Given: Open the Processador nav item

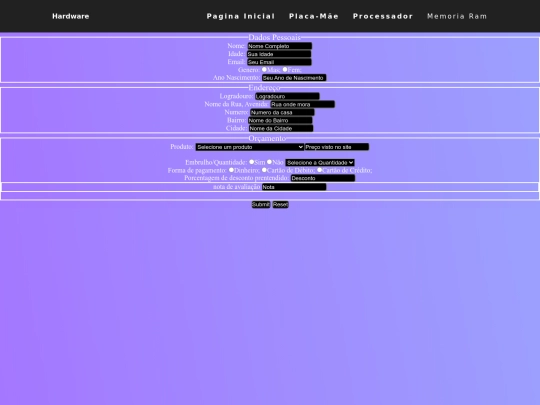Looking at the screenshot, I should coord(383,16).
